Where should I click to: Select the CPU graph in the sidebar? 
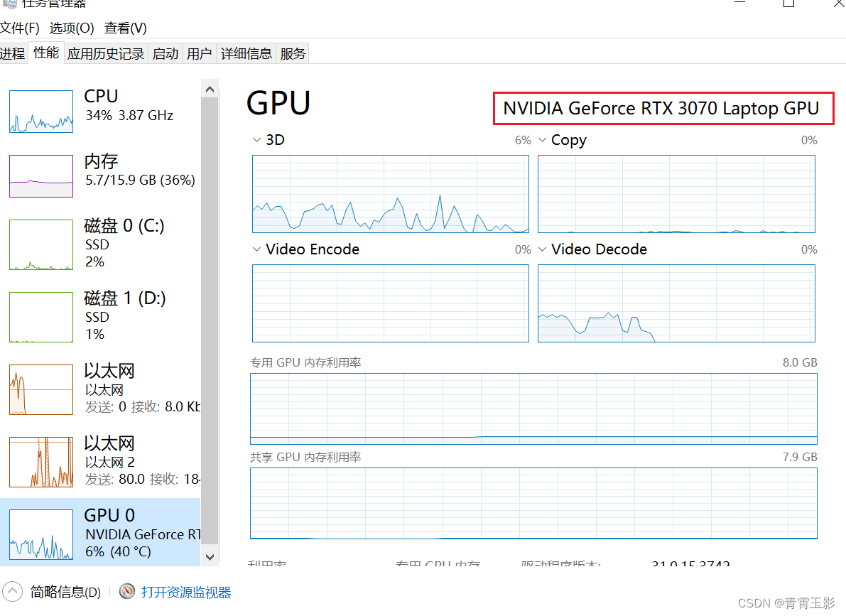coord(40,111)
